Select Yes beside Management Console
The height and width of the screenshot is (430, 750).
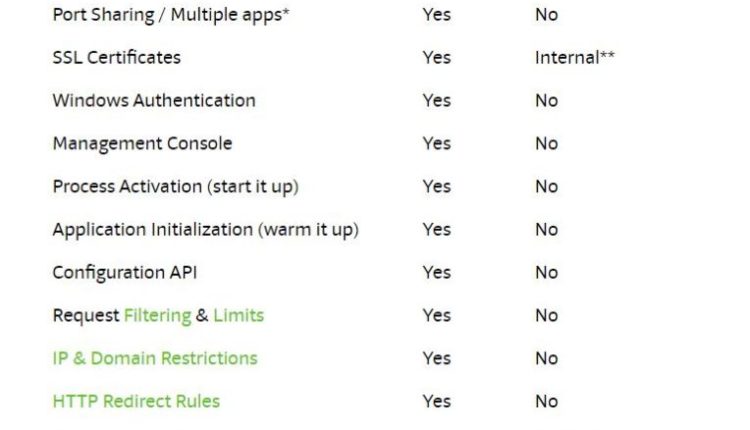tap(436, 144)
